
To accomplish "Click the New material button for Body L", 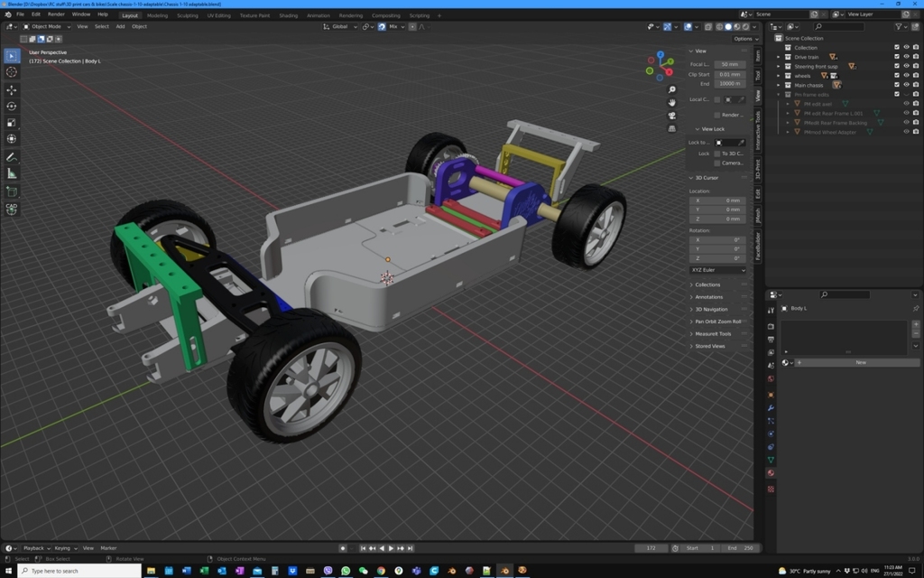I will tap(859, 361).
